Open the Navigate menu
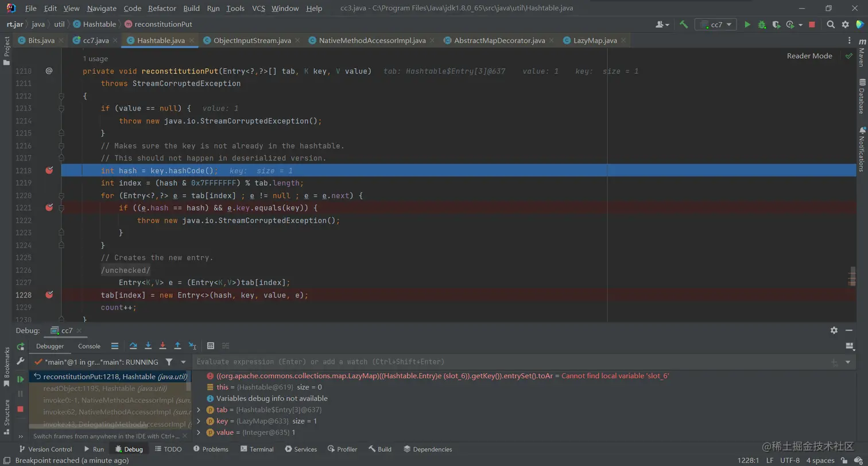The height and width of the screenshot is (466, 868). 102,9
